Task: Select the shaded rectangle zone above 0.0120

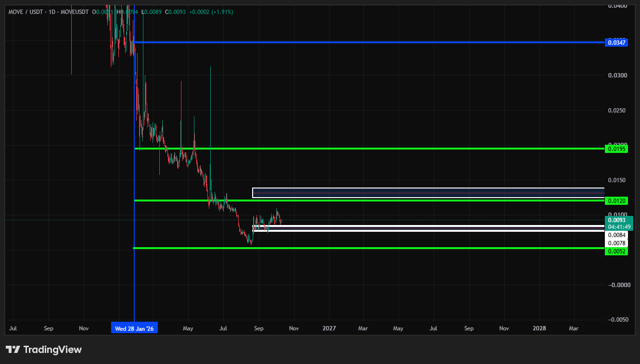Action: [x=428, y=192]
